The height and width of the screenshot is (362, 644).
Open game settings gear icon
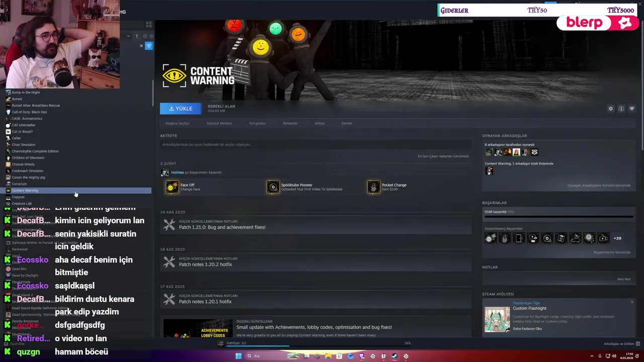tap(611, 109)
